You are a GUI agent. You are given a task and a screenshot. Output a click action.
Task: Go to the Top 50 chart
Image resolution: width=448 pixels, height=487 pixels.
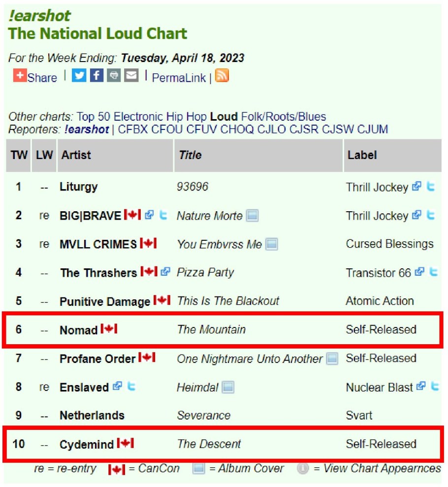(94, 117)
